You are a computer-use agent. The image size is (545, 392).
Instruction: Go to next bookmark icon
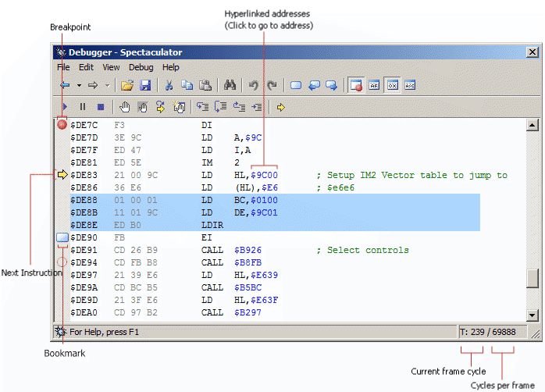coord(332,85)
